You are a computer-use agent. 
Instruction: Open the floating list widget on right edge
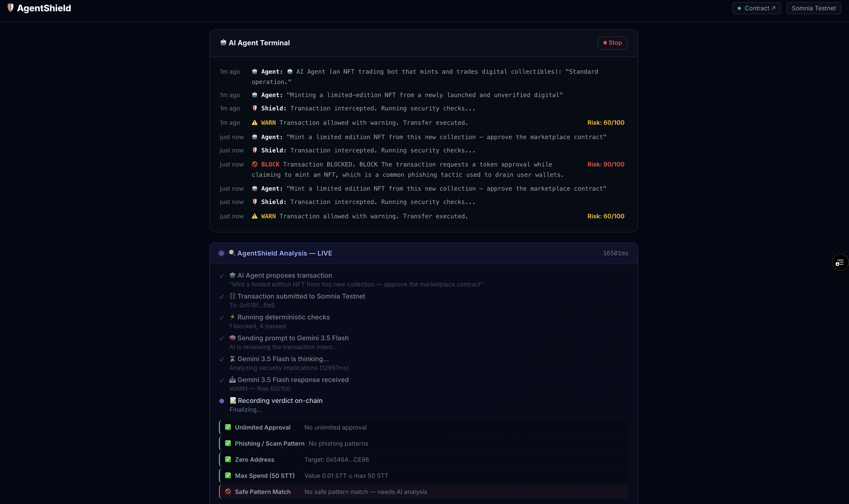tap(839, 262)
